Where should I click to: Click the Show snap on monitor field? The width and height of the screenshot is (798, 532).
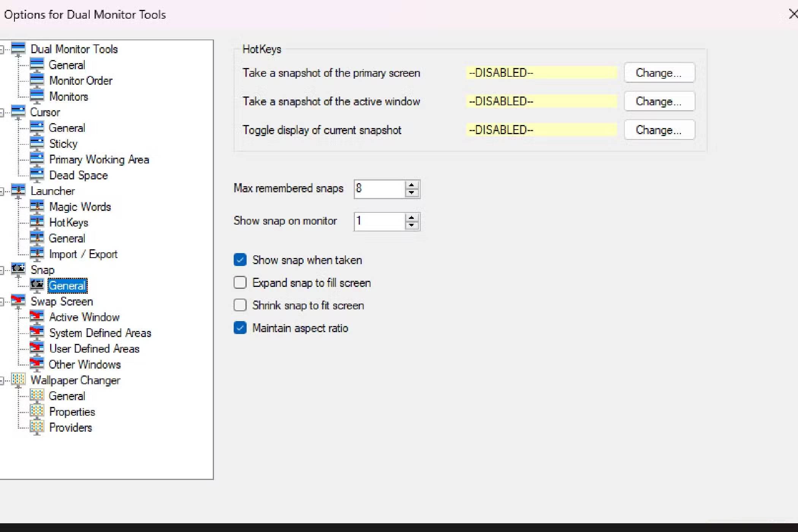click(x=378, y=221)
